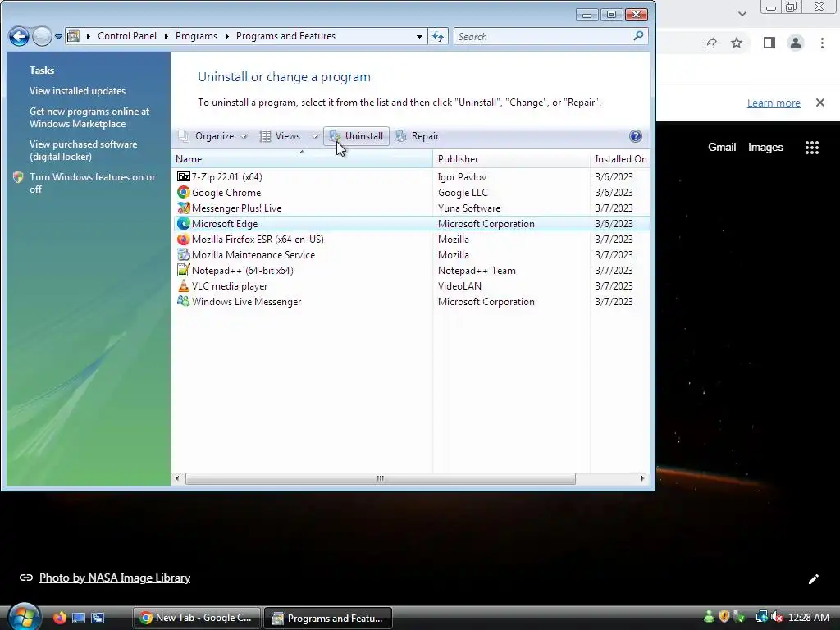This screenshot has height=630, width=840.
Task: Click the 'VideoLAN' publisher cell
Action: click(459, 286)
